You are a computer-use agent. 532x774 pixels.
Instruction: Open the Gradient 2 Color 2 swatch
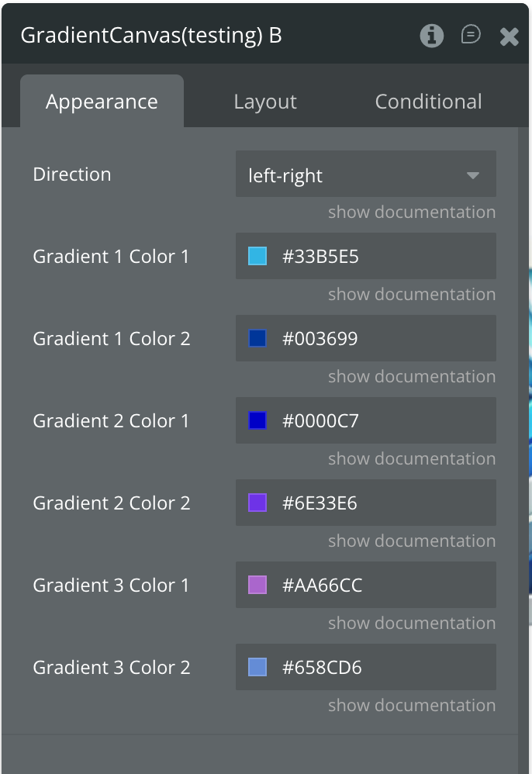[257, 503]
